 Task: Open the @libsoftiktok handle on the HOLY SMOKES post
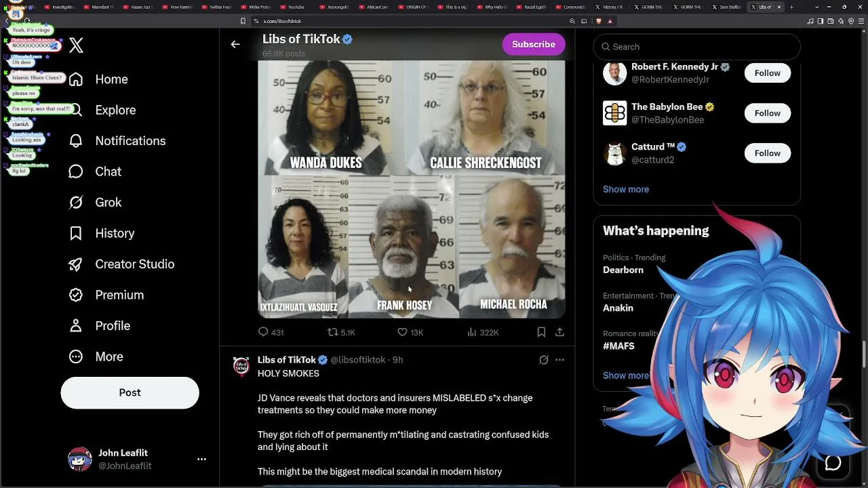point(358,360)
